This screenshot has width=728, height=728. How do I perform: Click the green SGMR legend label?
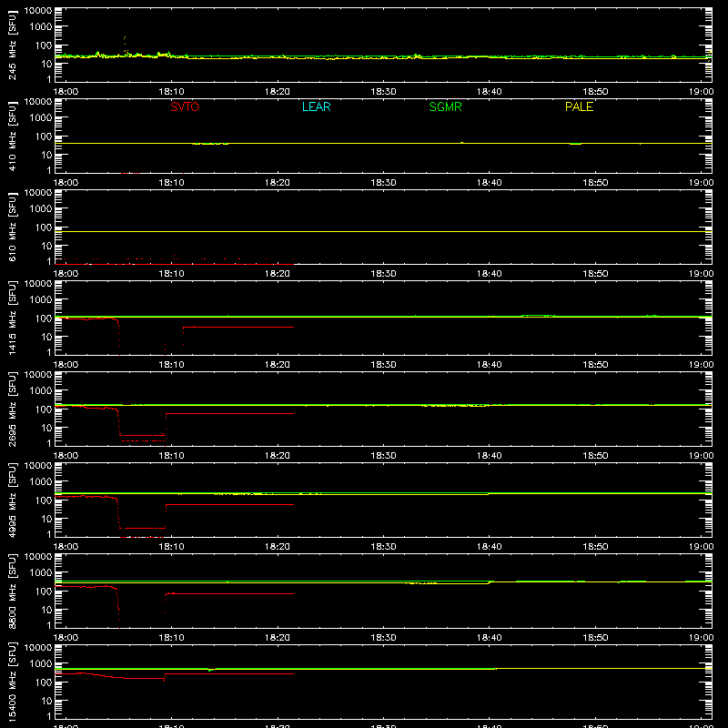click(x=445, y=106)
